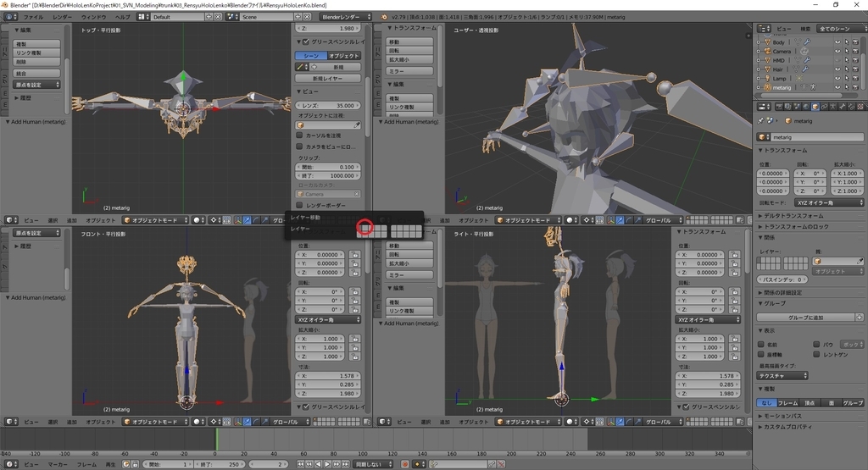Viewport: 868px width, 470px height.
Task: Adjust the レンズ 35.000 value slider
Action: (x=328, y=105)
